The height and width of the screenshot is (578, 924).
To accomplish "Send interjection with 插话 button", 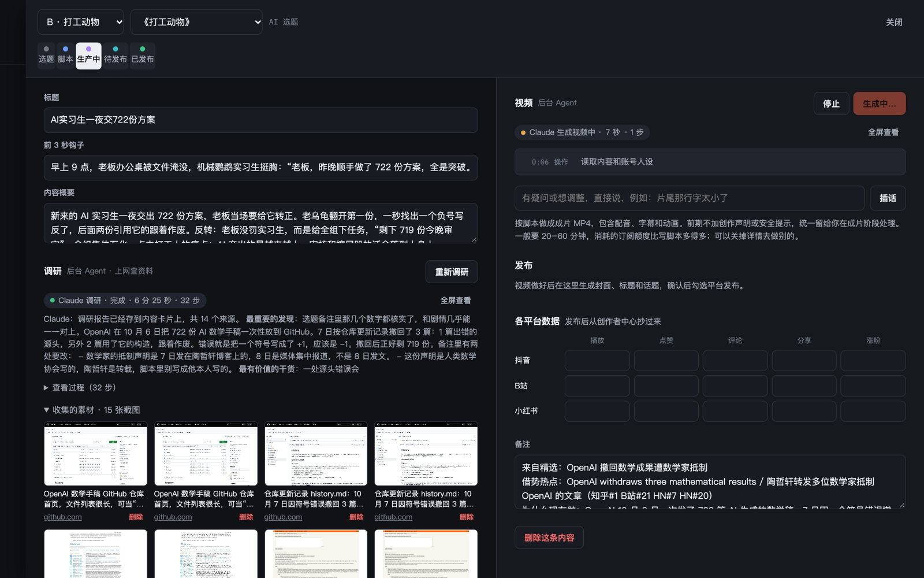I will (888, 198).
